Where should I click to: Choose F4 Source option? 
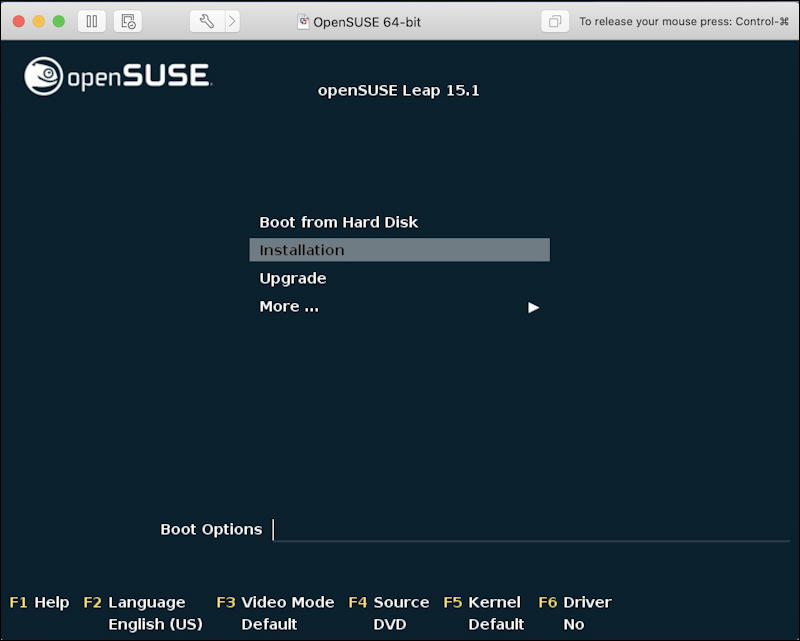pos(389,602)
